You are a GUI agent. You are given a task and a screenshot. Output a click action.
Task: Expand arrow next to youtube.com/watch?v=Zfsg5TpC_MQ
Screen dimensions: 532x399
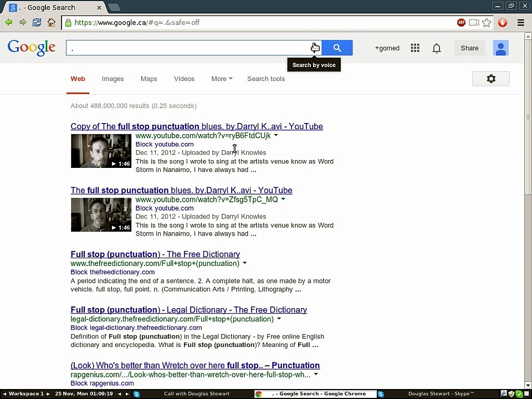coord(283,199)
